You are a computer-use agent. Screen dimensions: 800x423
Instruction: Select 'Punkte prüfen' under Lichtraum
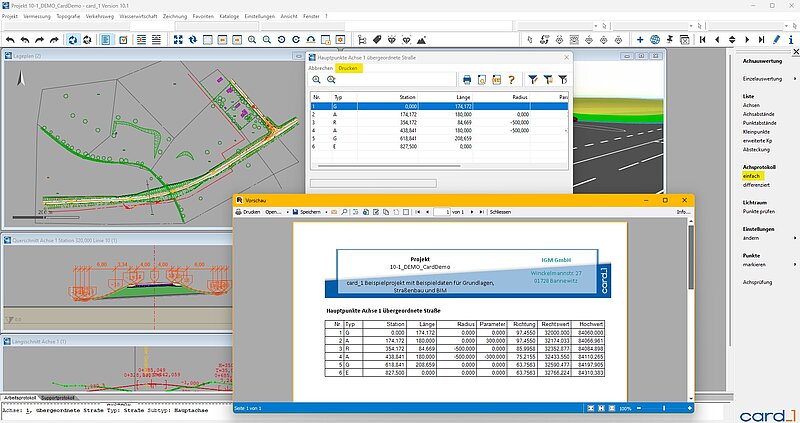point(759,211)
